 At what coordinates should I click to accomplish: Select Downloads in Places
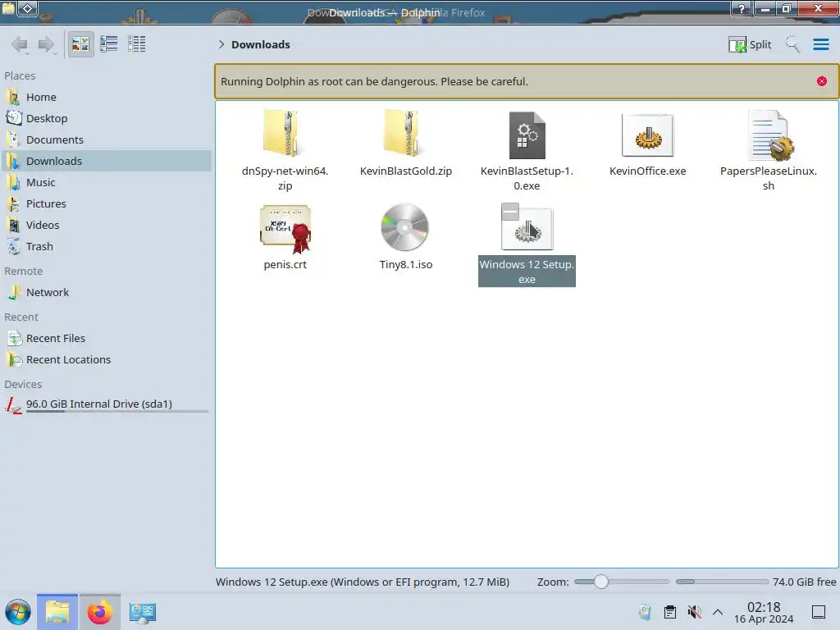point(107,162)
